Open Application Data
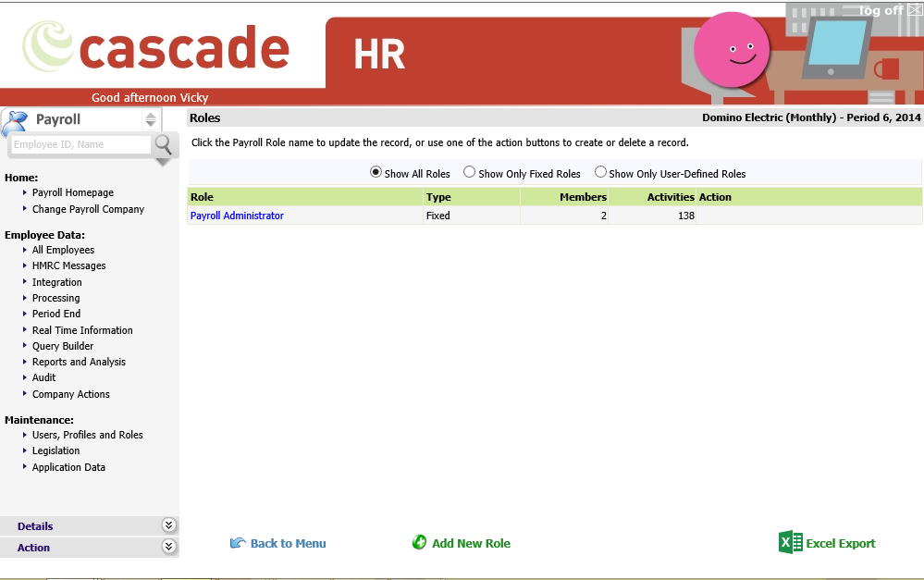 click(x=68, y=467)
